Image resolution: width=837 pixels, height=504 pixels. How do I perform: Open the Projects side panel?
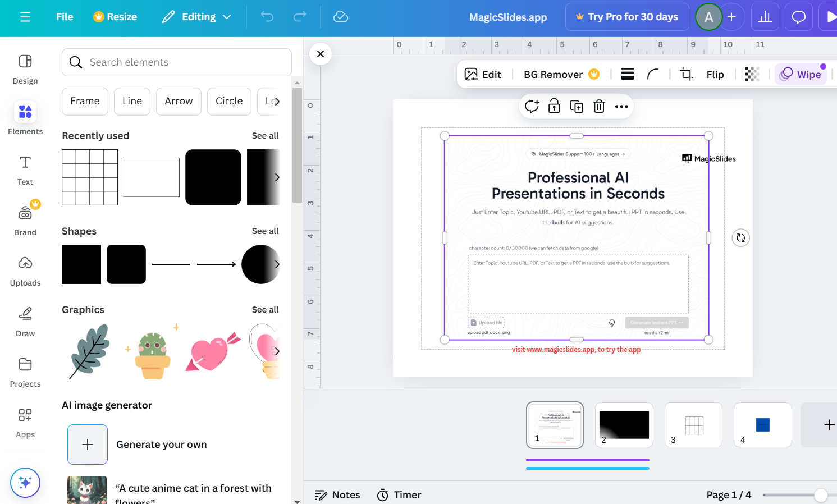tap(25, 372)
